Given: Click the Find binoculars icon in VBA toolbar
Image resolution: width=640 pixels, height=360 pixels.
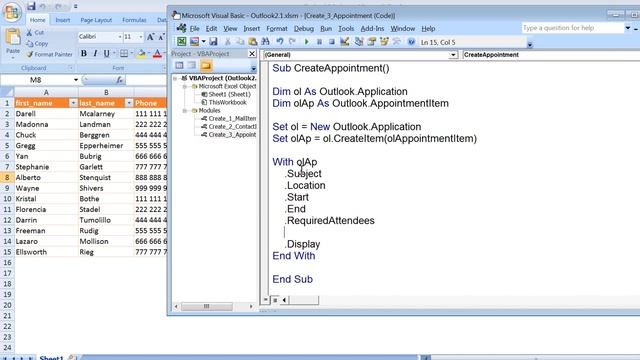Looking at the screenshot, I should [265, 42].
